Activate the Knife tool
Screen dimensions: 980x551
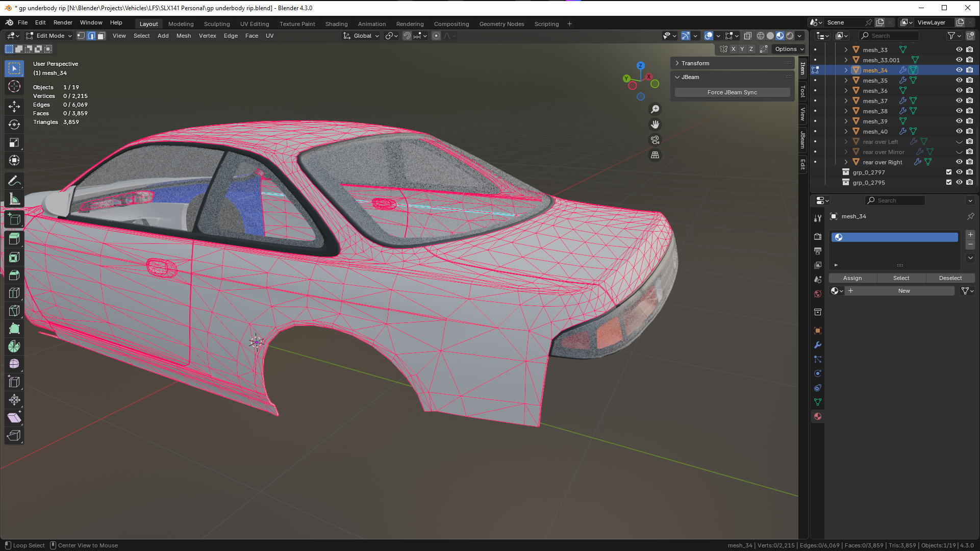(x=14, y=311)
